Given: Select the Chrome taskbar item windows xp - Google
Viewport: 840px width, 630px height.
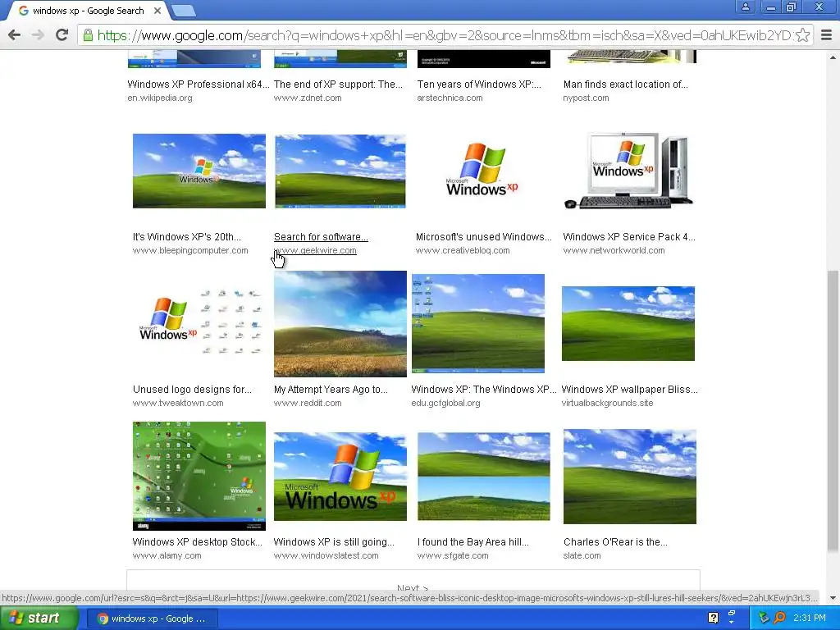Looking at the screenshot, I should [x=152, y=619].
